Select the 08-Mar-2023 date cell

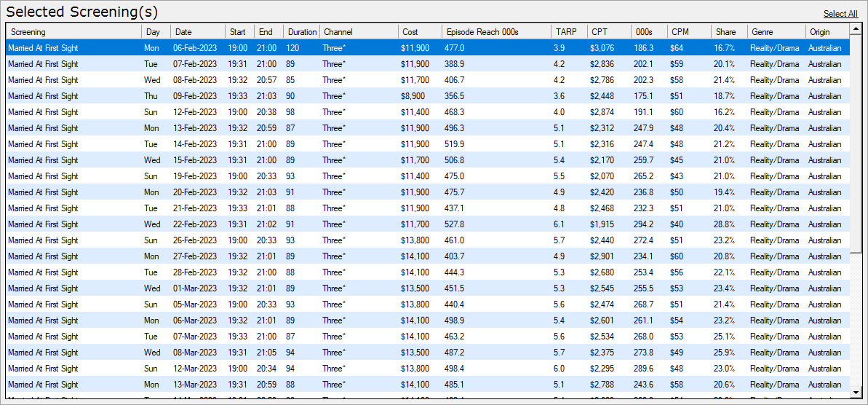196,353
